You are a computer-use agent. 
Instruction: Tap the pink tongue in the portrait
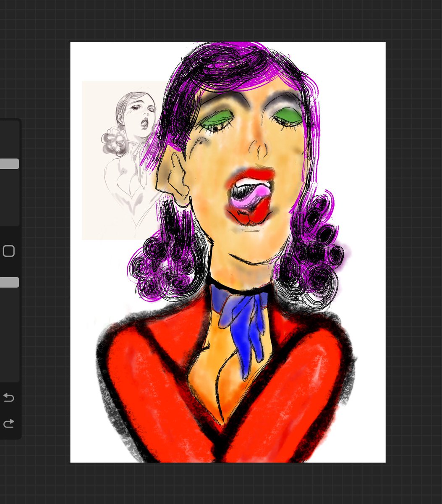pos(250,197)
